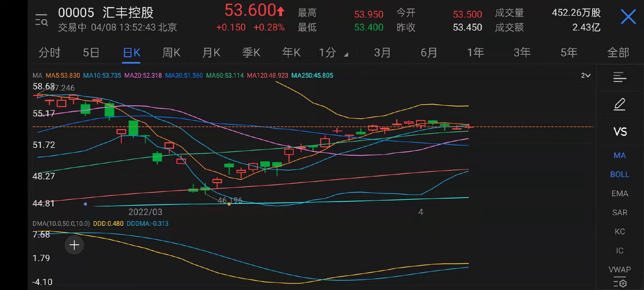Click the 昨收 previous close 53.450

pos(467,27)
